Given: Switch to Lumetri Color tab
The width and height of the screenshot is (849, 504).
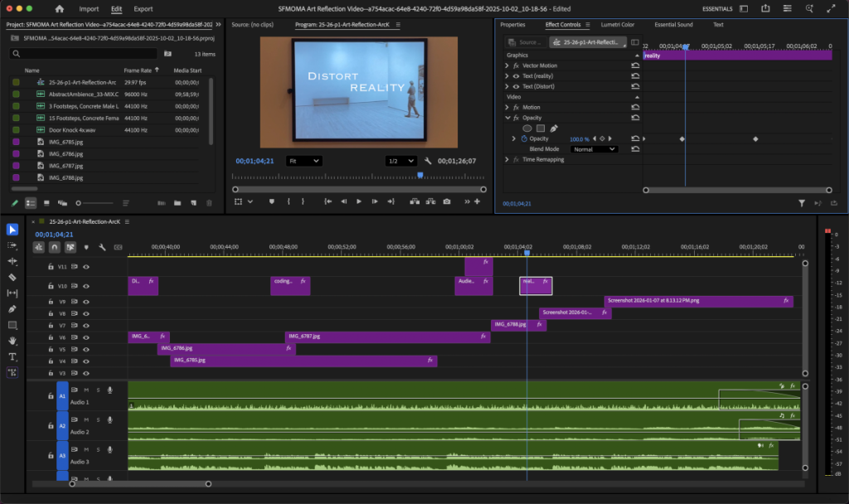Looking at the screenshot, I should pos(617,24).
